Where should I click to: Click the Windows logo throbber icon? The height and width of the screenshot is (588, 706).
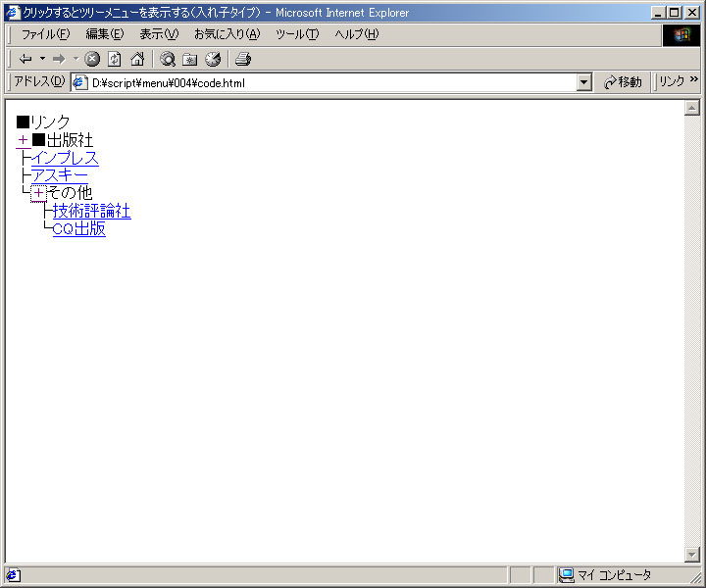pyautogui.click(x=681, y=34)
